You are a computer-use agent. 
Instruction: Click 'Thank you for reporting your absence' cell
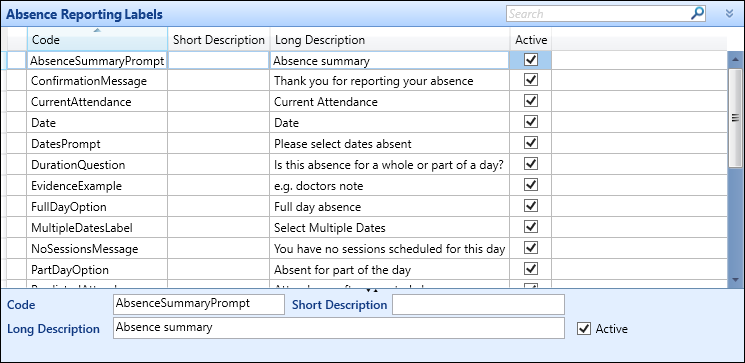tap(390, 81)
